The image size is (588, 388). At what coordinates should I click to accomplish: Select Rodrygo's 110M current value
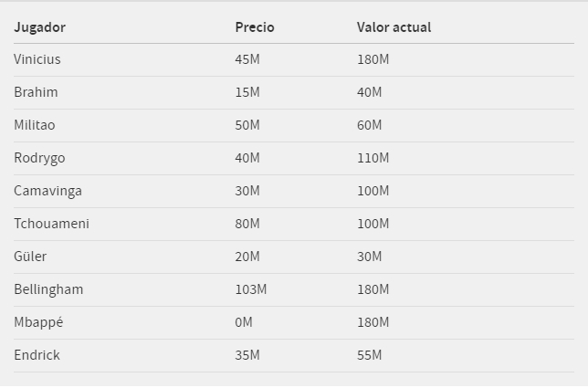coord(373,158)
